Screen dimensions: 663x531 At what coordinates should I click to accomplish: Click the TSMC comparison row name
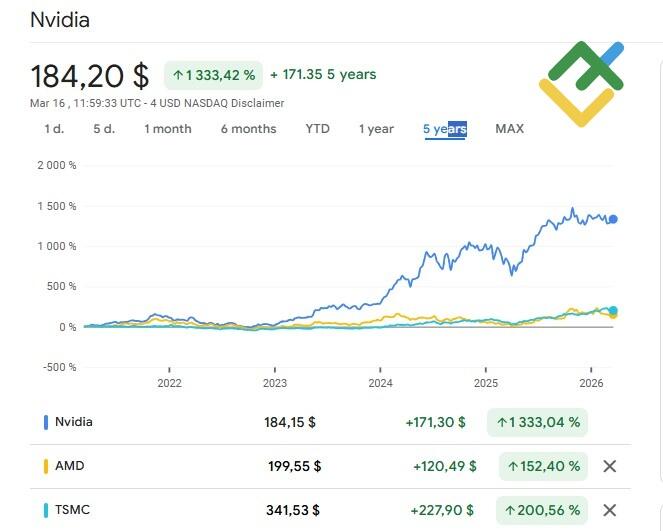[72, 510]
